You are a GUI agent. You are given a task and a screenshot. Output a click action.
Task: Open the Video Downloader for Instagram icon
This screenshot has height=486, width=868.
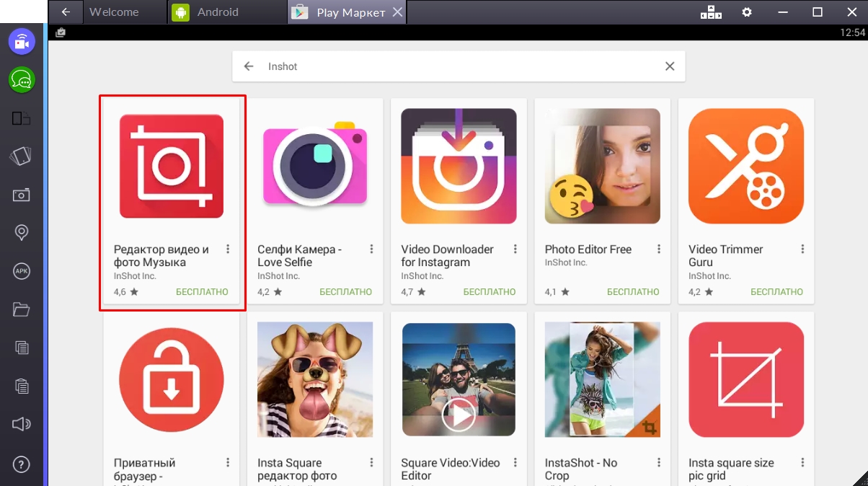pyautogui.click(x=459, y=166)
